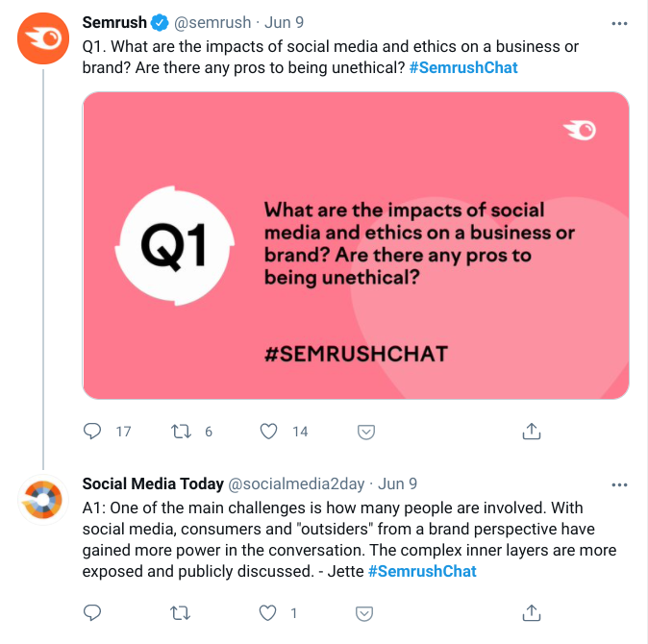
Task: Open the more options menu on the Social Media Today tweet
Action: tap(620, 483)
